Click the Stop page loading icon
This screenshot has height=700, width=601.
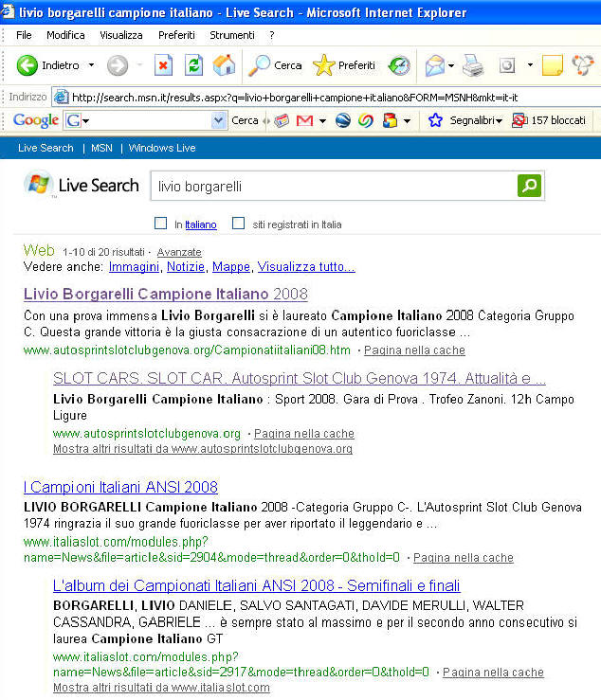point(164,65)
